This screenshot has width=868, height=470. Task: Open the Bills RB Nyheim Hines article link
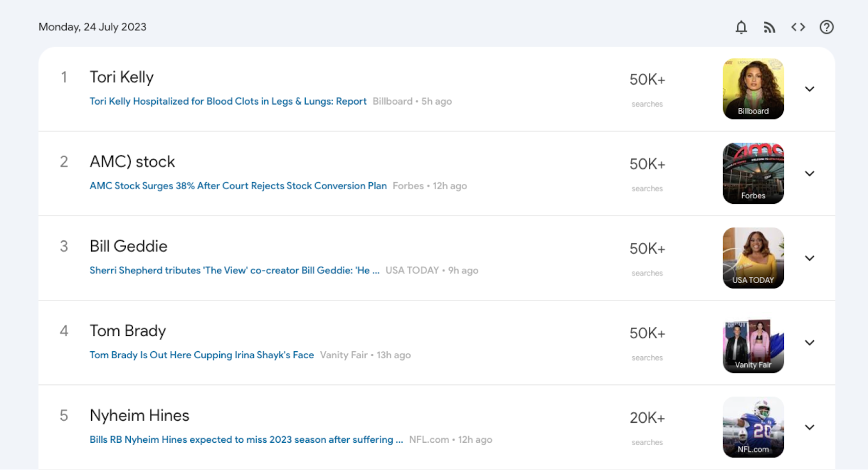[x=246, y=440]
